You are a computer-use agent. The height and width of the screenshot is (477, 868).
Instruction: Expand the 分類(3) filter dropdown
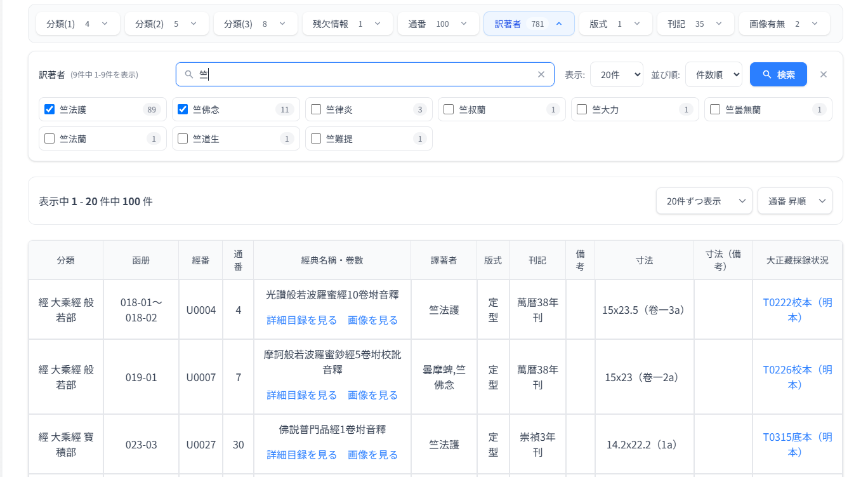[255, 24]
